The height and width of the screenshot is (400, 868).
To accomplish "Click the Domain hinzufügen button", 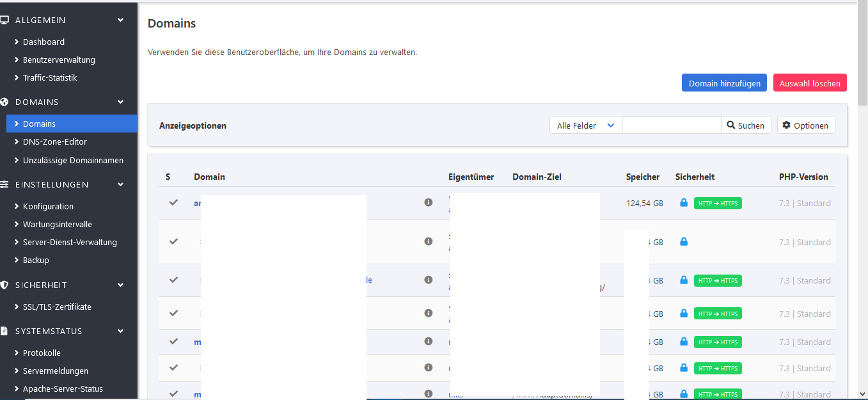I will tap(724, 83).
